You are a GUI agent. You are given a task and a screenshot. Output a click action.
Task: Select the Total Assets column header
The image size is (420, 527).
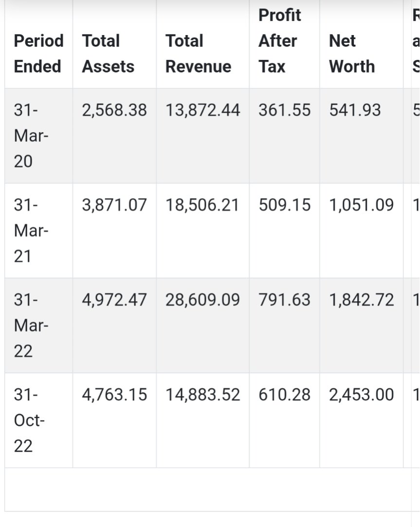tap(108, 54)
